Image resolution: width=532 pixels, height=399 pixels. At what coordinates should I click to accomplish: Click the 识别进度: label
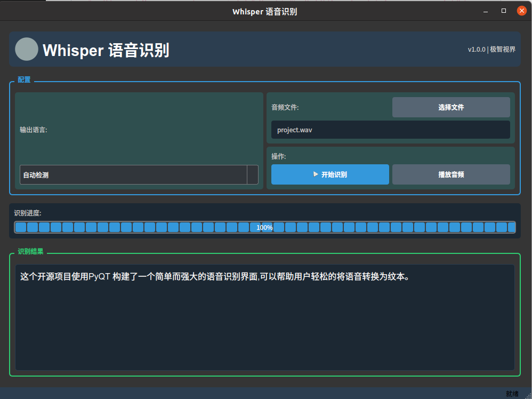pyautogui.click(x=28, y=213)
